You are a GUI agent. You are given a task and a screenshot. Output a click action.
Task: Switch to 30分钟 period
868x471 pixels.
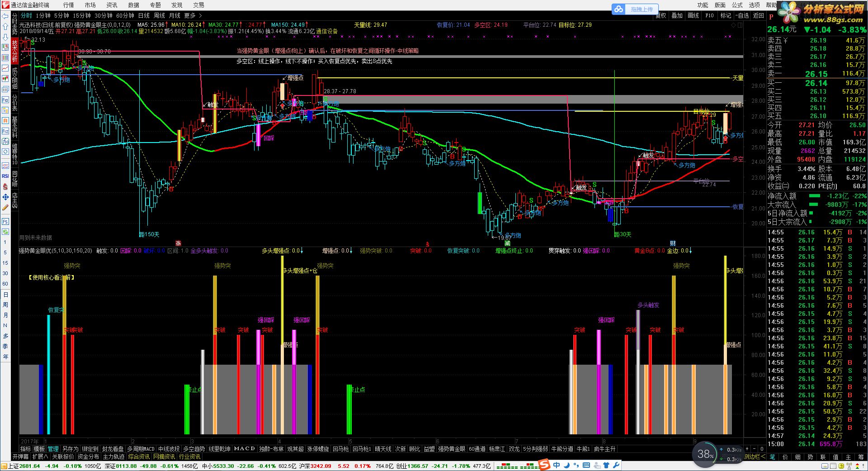coord(103,16)
